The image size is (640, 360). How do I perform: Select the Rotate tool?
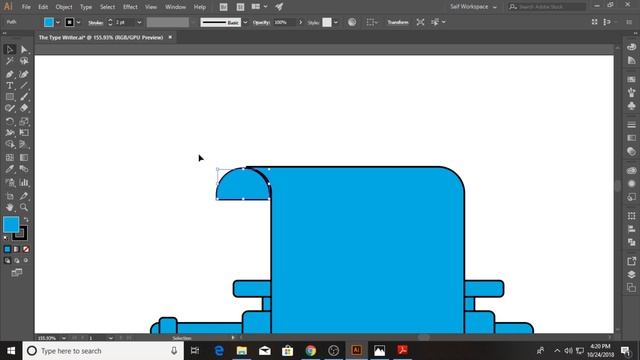[x=10, y=121]
